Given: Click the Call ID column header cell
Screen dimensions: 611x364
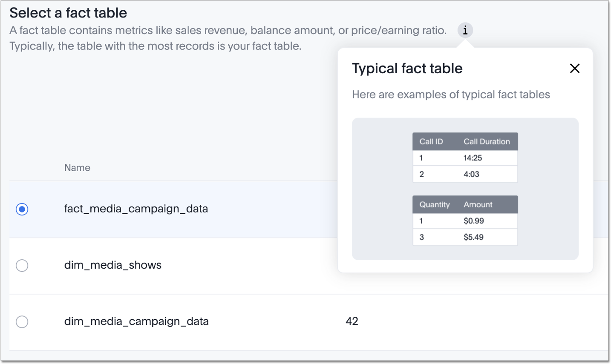Looking at the screenshot, I should click(x=432, y=141).
